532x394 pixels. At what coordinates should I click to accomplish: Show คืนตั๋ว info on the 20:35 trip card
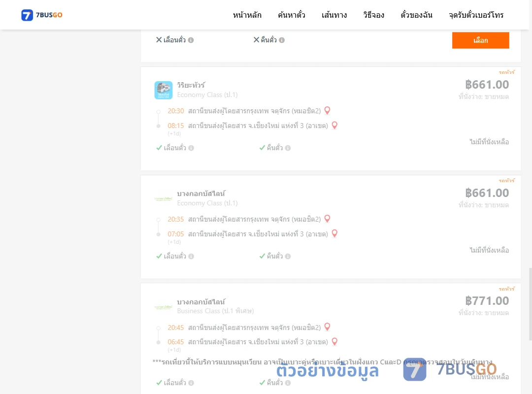(288, 256)
